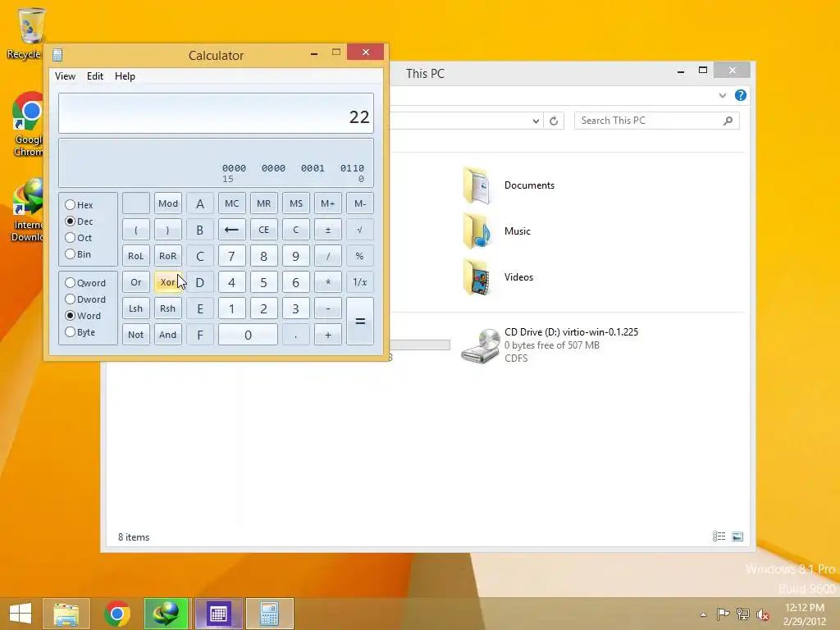Click the RoL rotate left button
Screen dimensions: 840x630
pos(135,256)
